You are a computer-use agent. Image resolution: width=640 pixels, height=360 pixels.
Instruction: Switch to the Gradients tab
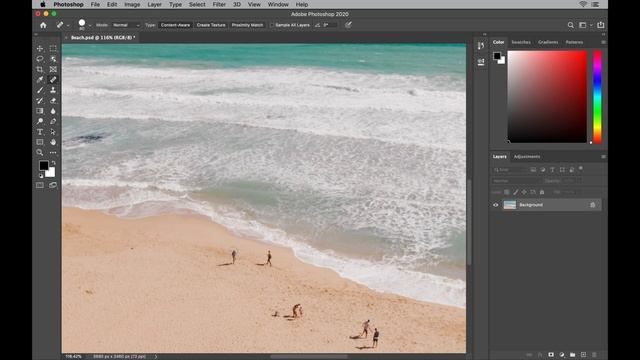[x=548, y=42]
